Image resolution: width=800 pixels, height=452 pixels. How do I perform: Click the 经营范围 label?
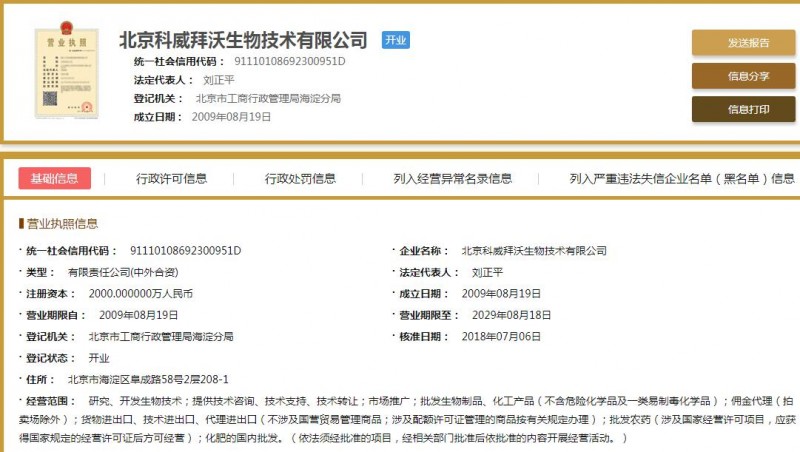coord(51,401)
